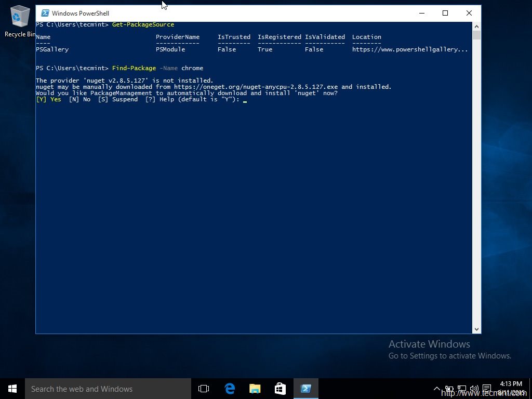Open Task View from the taskbar
The height and width of the screenshot is (399, 532).
tap(203, 388)
